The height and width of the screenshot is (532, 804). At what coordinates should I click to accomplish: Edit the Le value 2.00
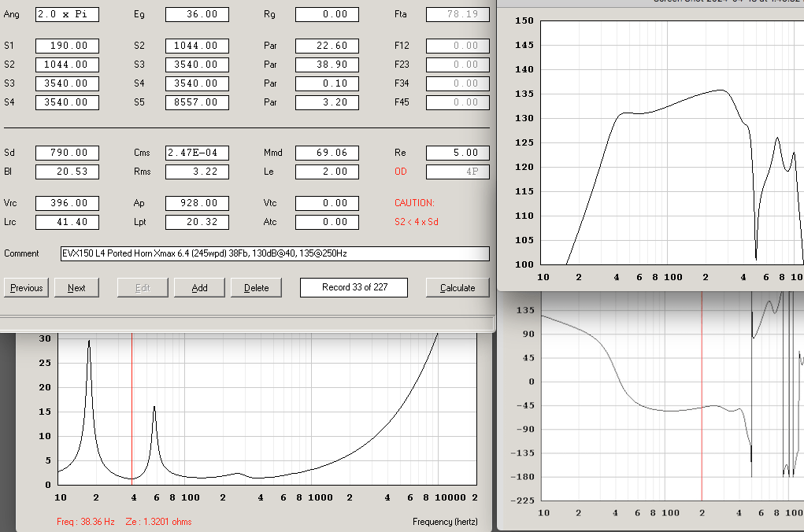click(x=327, y=172)
